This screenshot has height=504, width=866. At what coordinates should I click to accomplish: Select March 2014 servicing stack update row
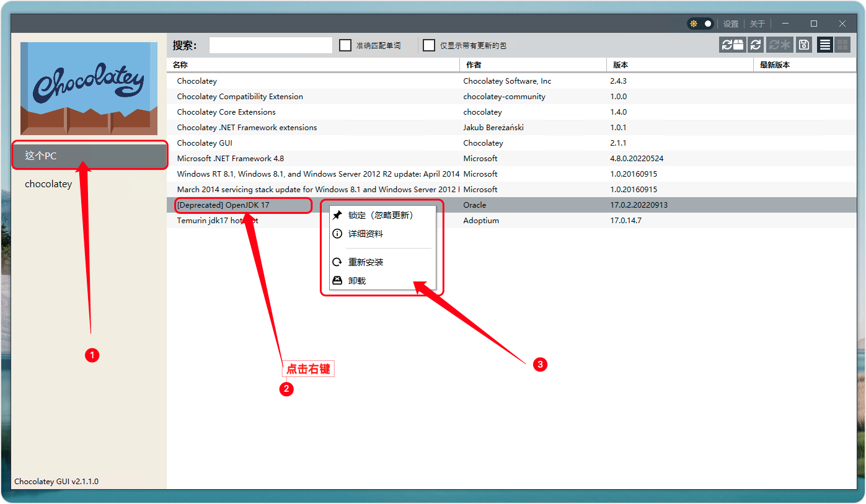coord(511,189)
